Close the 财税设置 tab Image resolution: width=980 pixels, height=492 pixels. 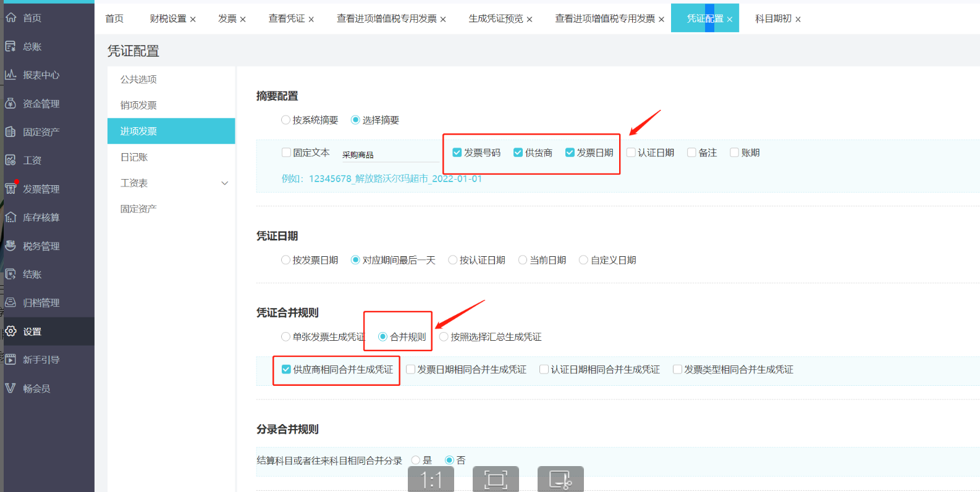(193, 20)
